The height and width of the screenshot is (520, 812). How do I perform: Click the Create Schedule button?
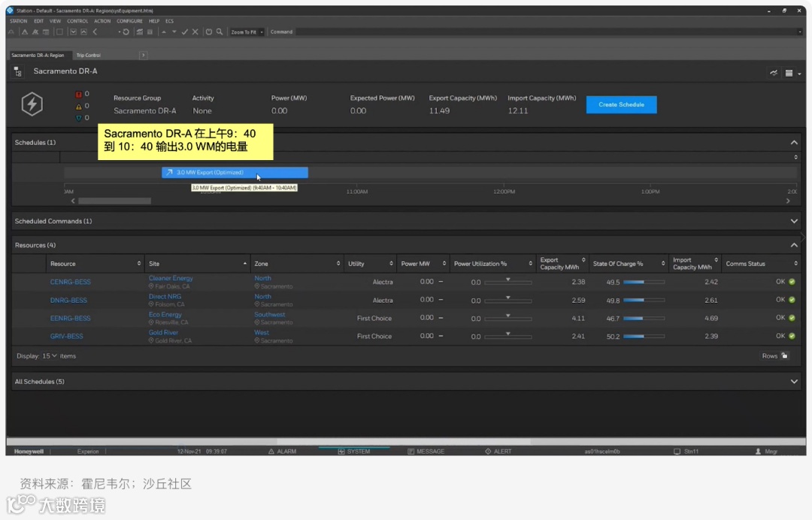pyautogui.click(x=622, y=104)
